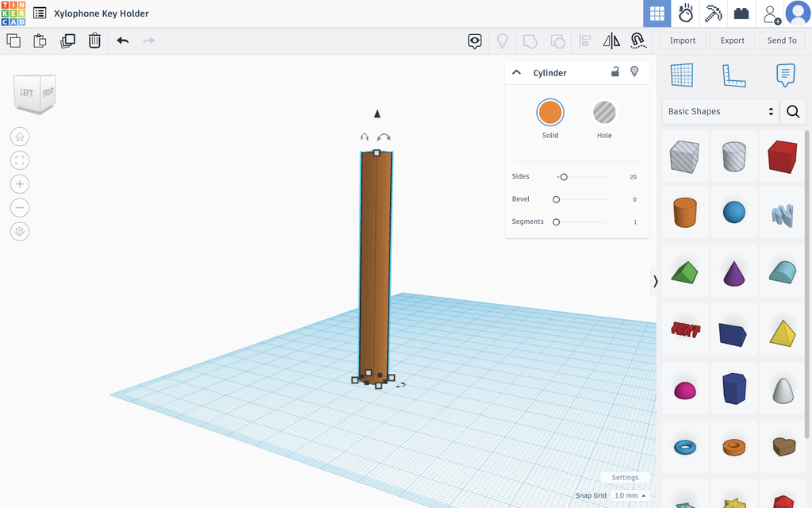Click the Ungroup shapes icon
812x508 pixels.
click(x=557, y=41)
